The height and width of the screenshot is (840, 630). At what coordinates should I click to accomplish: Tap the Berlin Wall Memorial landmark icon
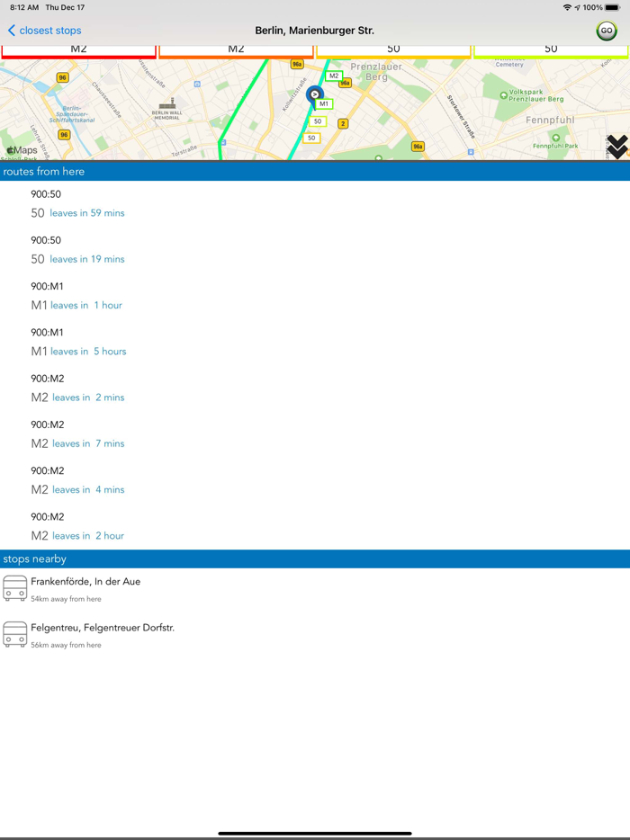click(166, 103)
